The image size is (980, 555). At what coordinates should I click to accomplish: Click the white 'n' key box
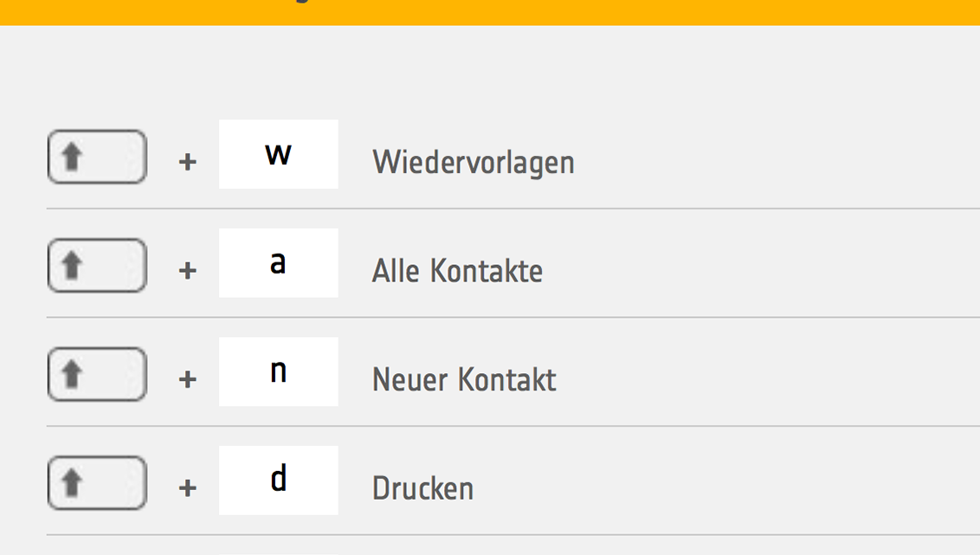(279, 371)
